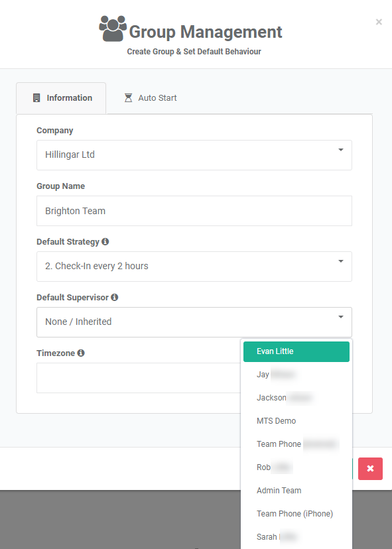The height and width of the screenshot is (549, 392).
Task: Select the Information tab
Action: pos(61,98)
